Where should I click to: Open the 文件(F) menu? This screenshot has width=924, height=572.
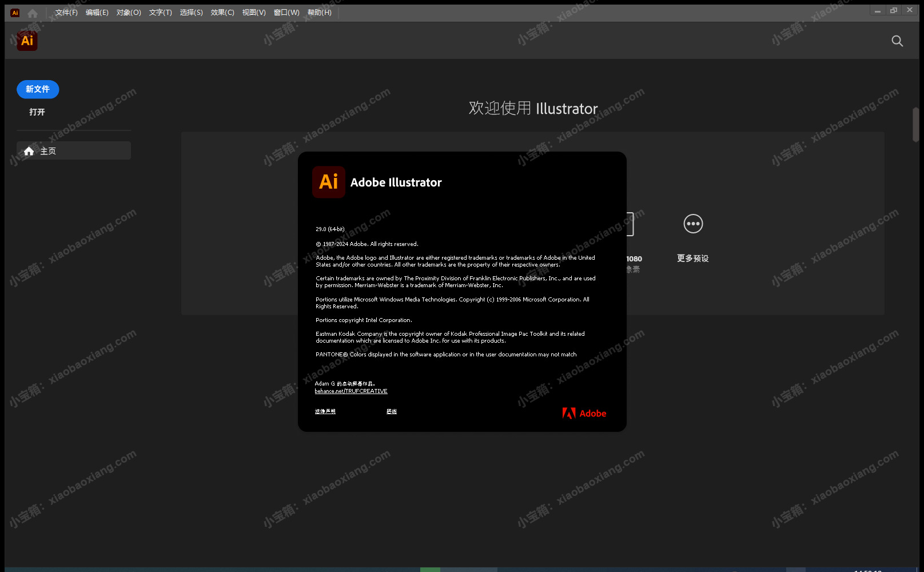point(66,13)
